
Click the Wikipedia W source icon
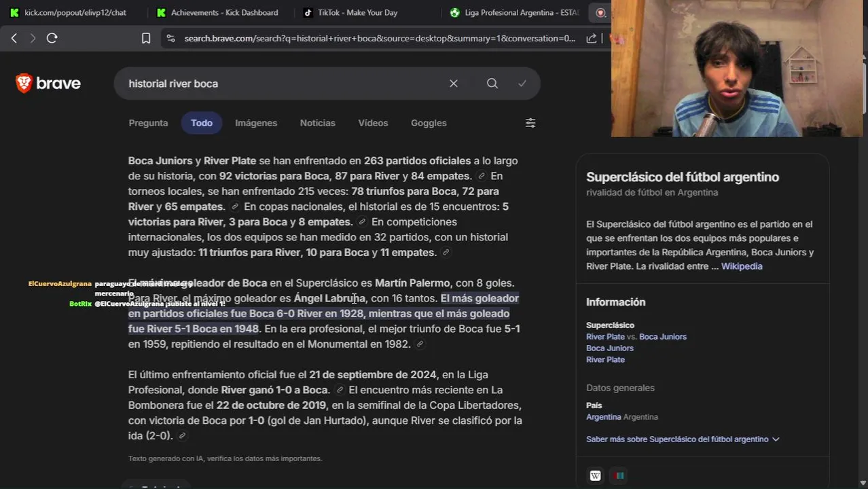pos(595,475)
